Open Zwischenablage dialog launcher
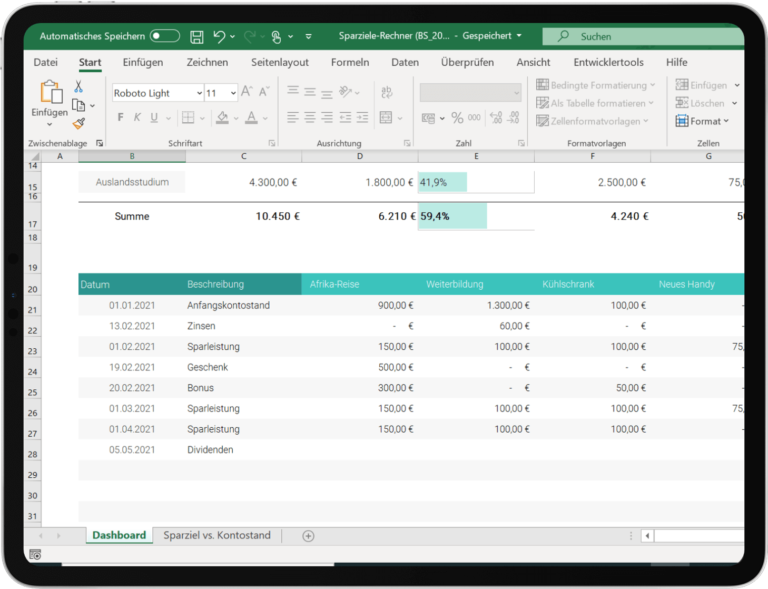The width and height of the screenshot is (768, 589). [x=99, y=143]
